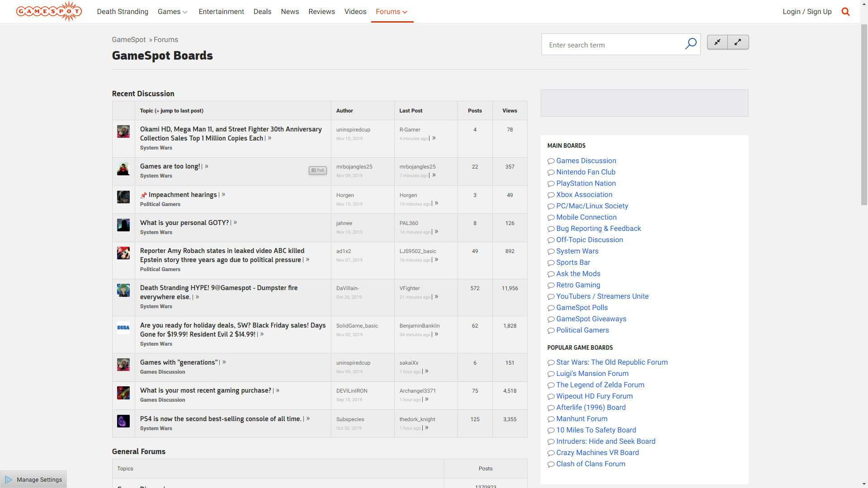Open the Reviews nav item
Viewport: 868px width, 488px height.
321,12
